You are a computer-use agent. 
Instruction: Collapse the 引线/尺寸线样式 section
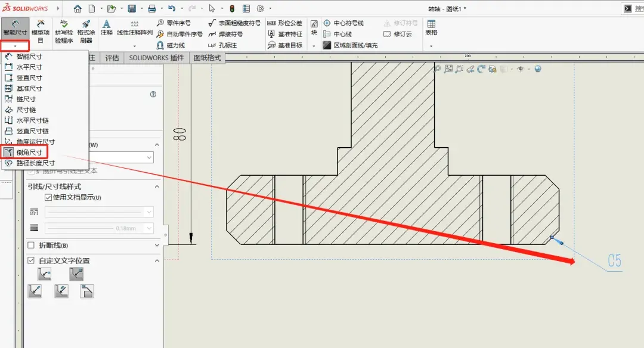tap(157, 187)
